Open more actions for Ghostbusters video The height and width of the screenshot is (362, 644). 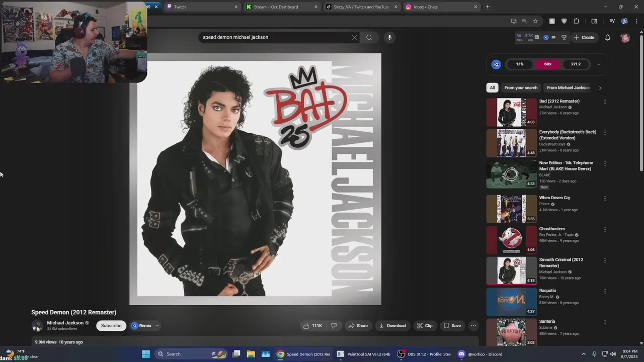tap(605, 229)
